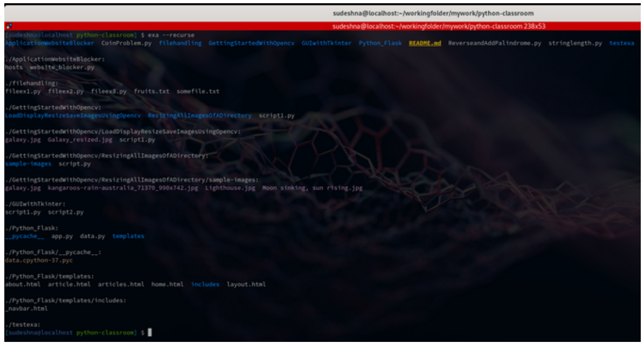This screenshot has height=343, width=644.
Task: Click the red terminal title bar text showing 238x53
Action: point(439,26)
